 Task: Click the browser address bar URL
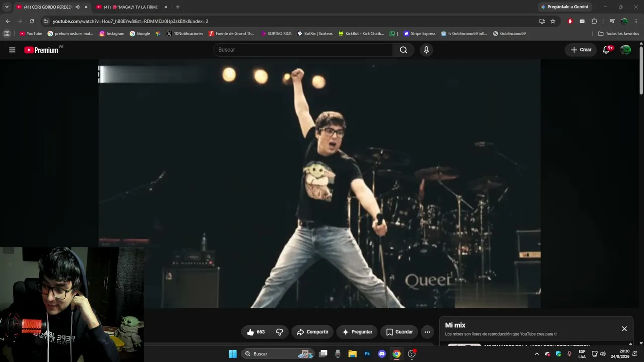tap(130, 21)
